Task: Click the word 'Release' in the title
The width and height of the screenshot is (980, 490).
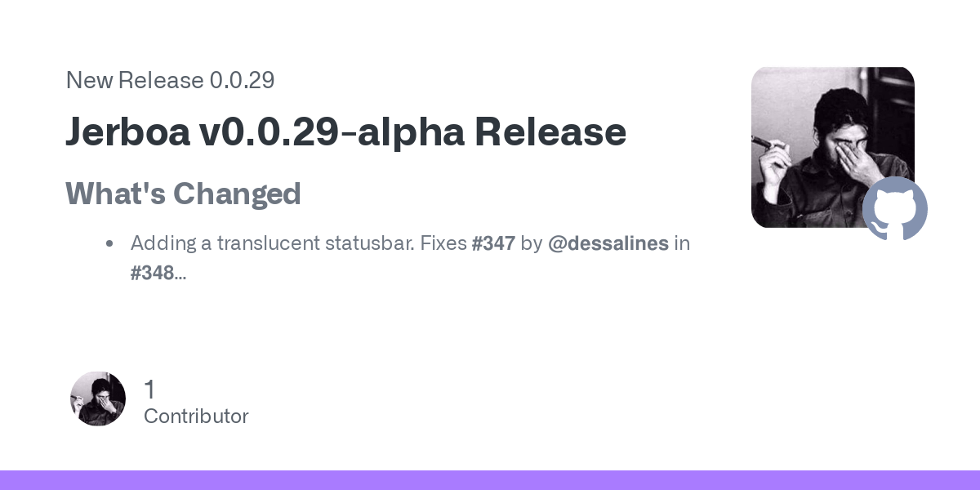Action: [x=550, y=131]
